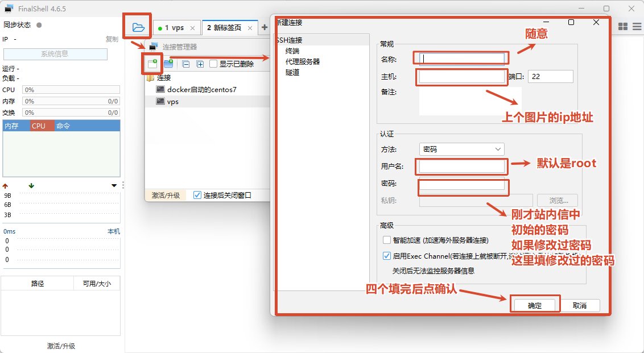Click the 0ms latency value
Screen dimensions: 644x353
(10, 231)
